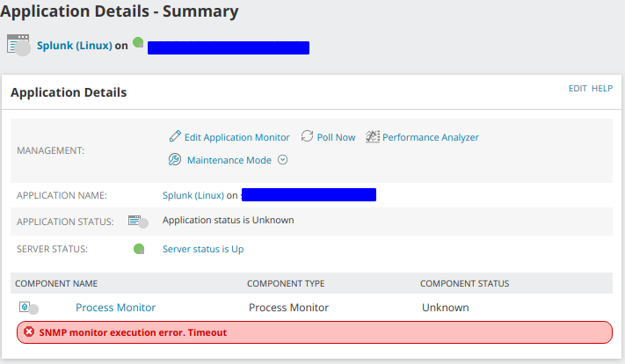This screenshot has width=625, height=364.
Task: Click the Performance Analyzer chart icon
Action: [373, 137]
